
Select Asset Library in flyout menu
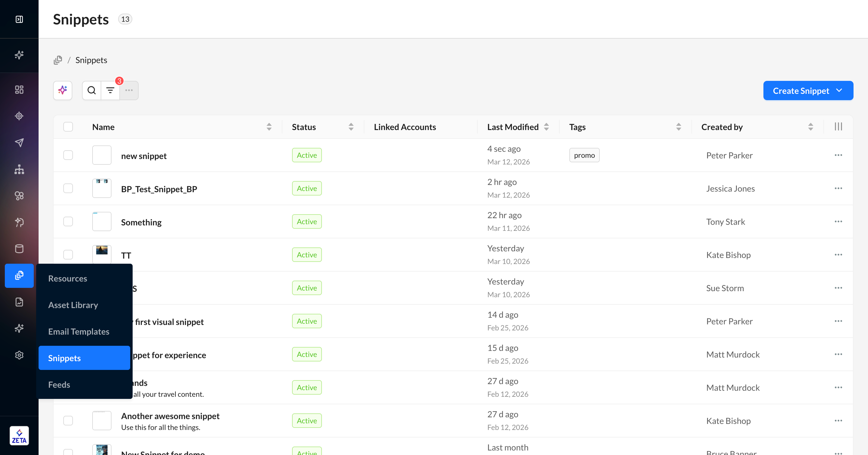tap(73, 305)
